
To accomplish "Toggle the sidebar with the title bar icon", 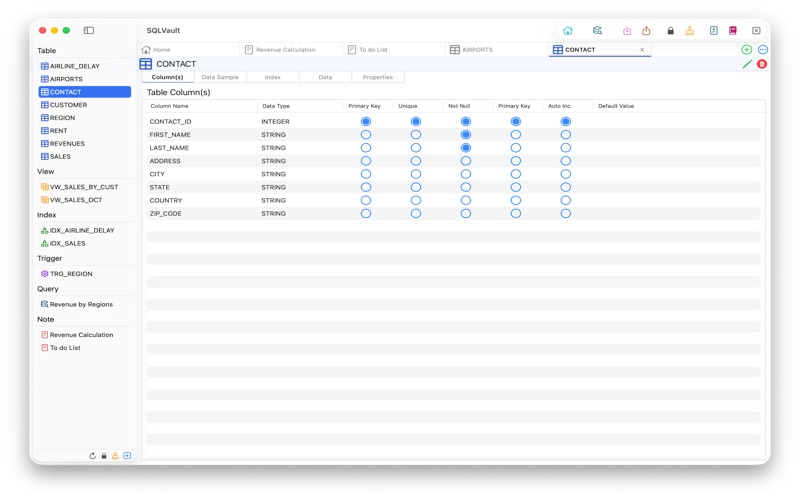I will click(x=89, y=30).
